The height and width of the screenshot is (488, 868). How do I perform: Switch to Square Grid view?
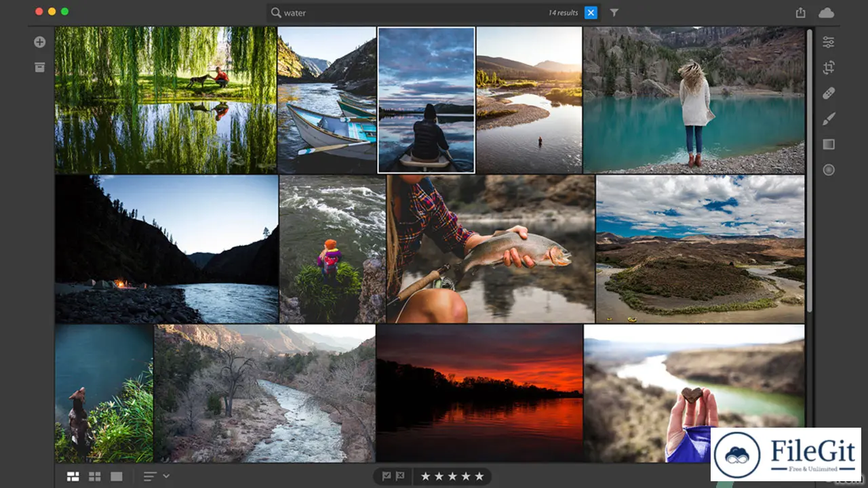pos(95,476)
